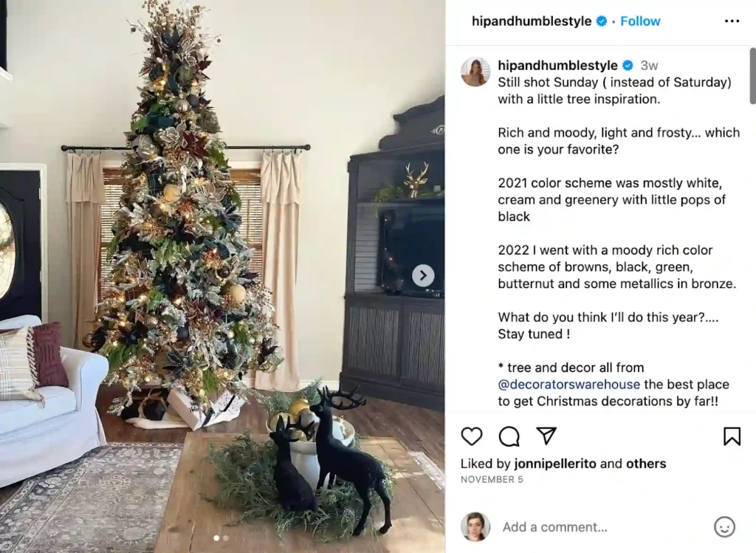Image resolution: width=756 pixels, height=553 pixels.
Task: Save post with the bookmark icon
Action: point(732,436)
